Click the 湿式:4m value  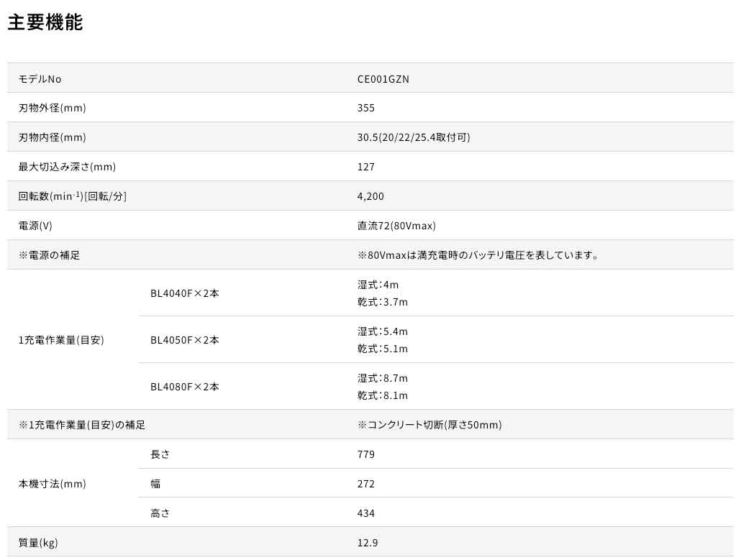pos(378,285)
